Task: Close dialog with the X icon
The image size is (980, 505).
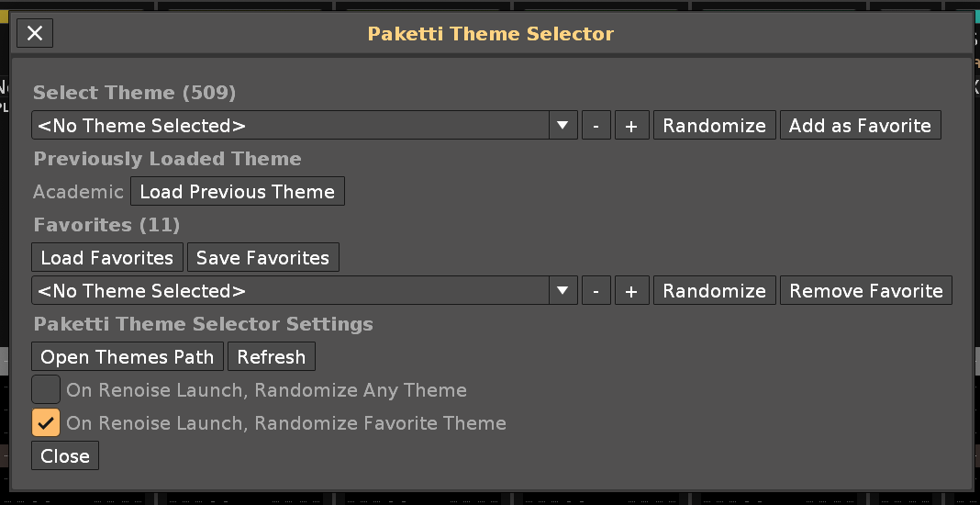Action: point(35,33)
